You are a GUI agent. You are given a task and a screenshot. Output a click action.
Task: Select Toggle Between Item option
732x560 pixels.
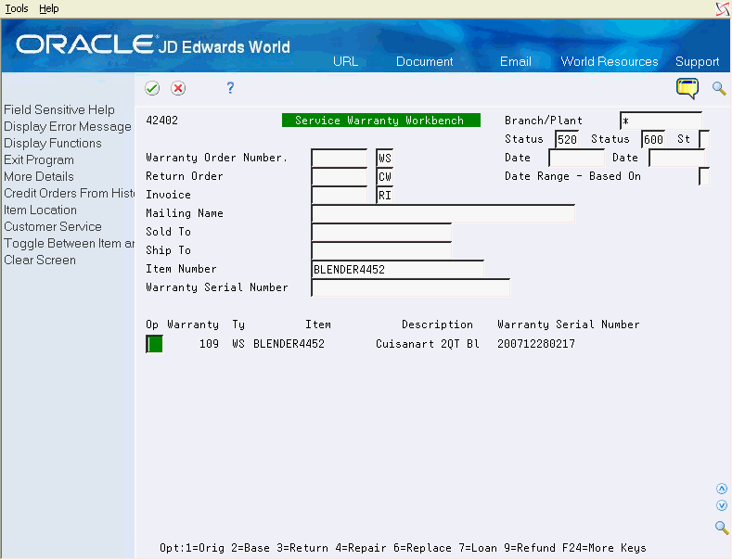pyautogui.click(x=69, y=243)
